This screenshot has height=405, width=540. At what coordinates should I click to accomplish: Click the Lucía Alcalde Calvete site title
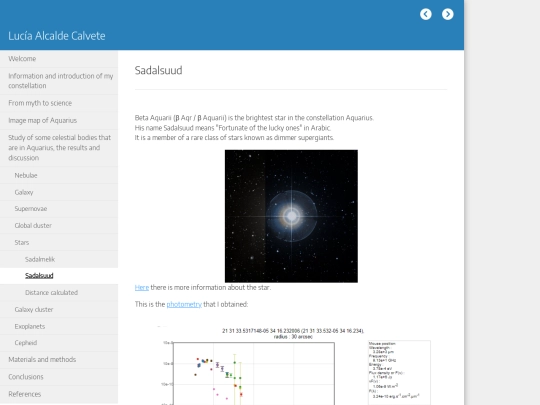click(57, 36)
